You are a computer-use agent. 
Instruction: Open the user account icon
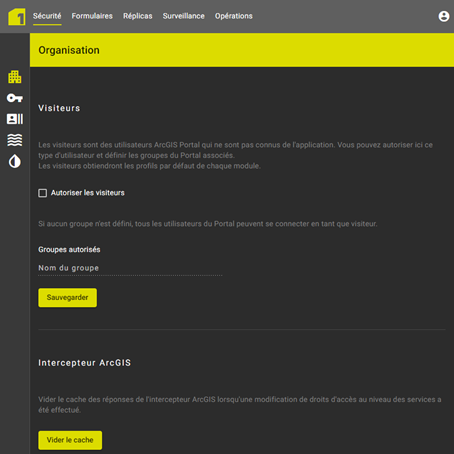pyautogui.click(x=444, y=16)
